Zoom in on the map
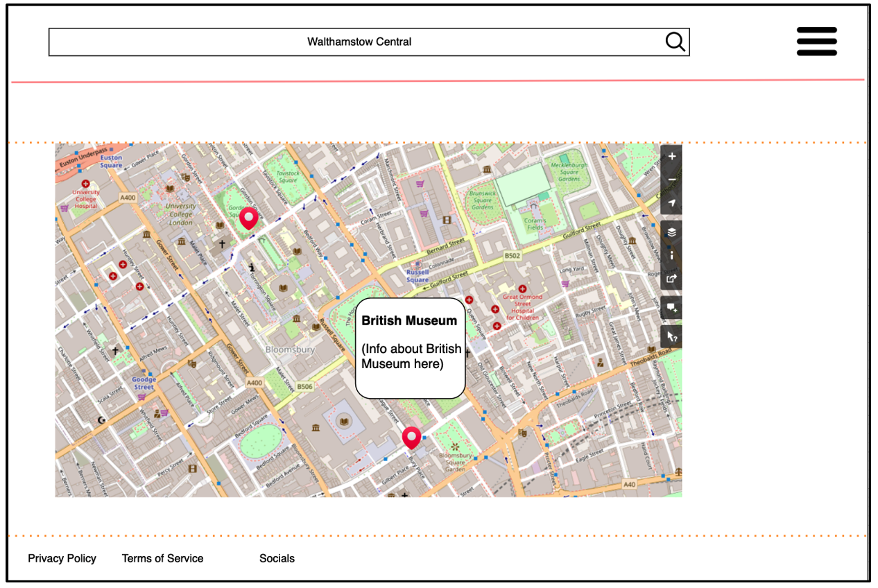 [671, 157]
